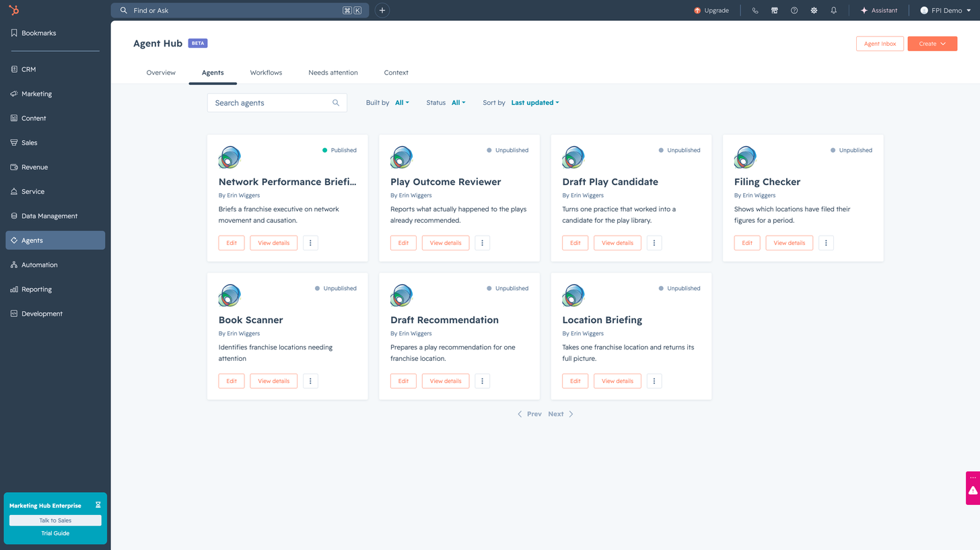This screenshot has width=980, height=550.
Task: Open the notifications bell
Action: [834, 11]
